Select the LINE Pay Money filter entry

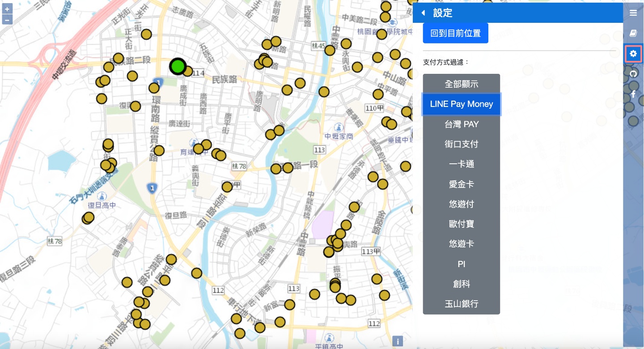pyautogui.click(x=461, y=104)
